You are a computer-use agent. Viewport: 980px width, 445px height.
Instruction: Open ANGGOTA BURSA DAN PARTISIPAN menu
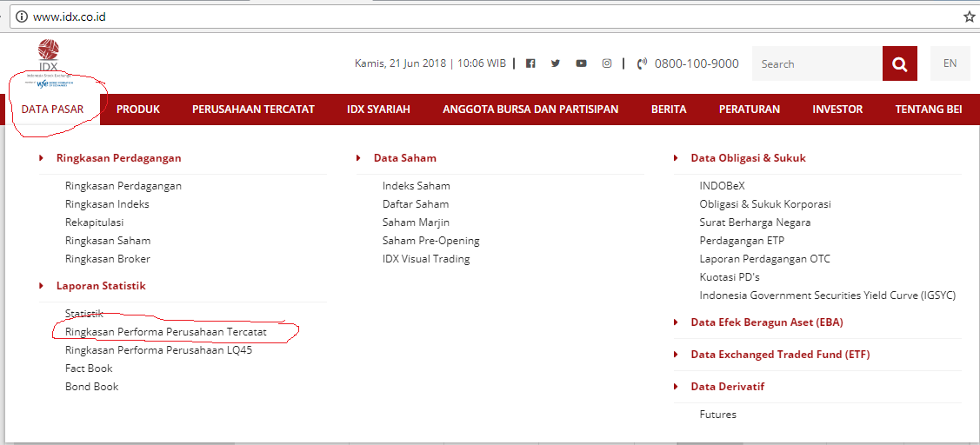tap(530, 110)
